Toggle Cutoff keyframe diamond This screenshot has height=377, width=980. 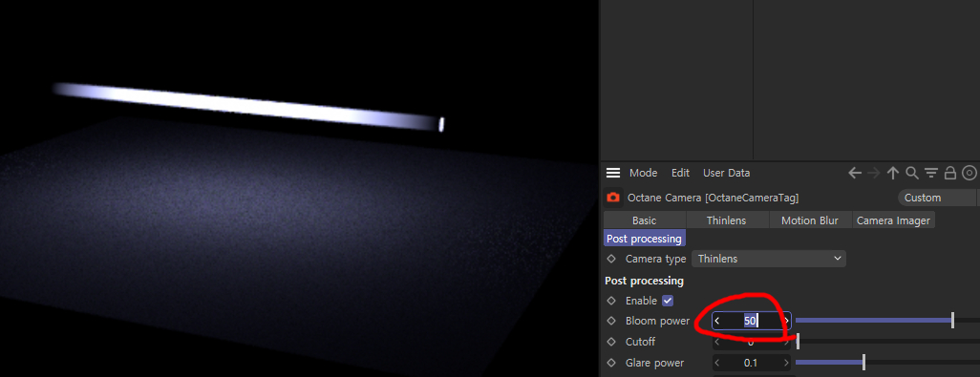pos(611,342)
